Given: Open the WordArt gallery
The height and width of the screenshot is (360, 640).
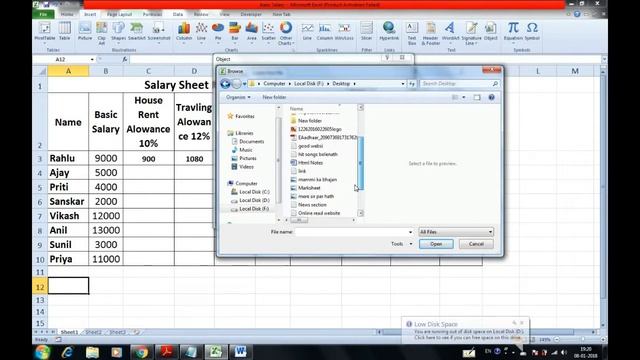Looking at the screenshot, I should (451, 32).
